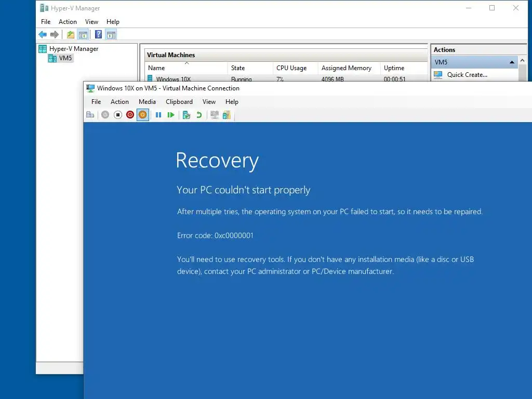Click the orange Save state icon
Viewport: 532px width, 399px height.
click(142, 115)
